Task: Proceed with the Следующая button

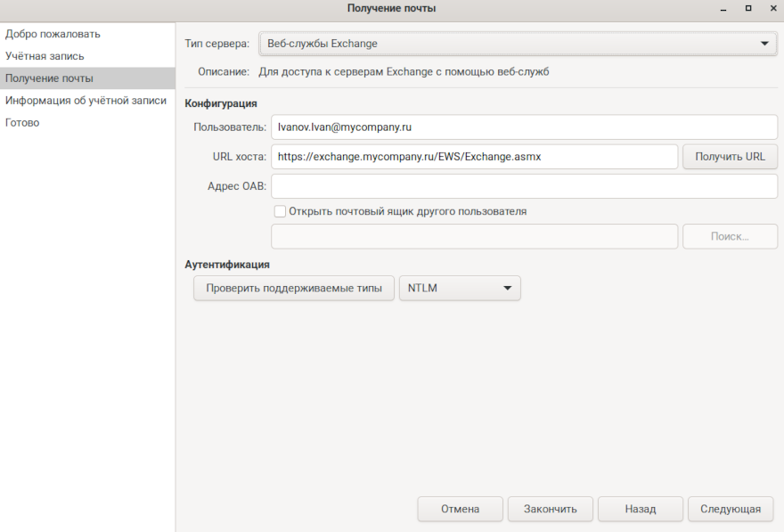Action: 730,510
